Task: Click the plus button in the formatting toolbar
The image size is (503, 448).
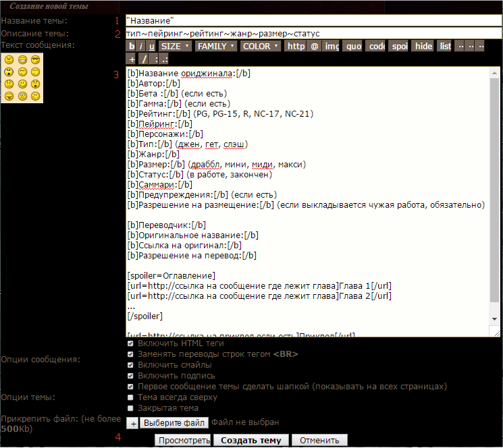Action: tap(132, 59)
